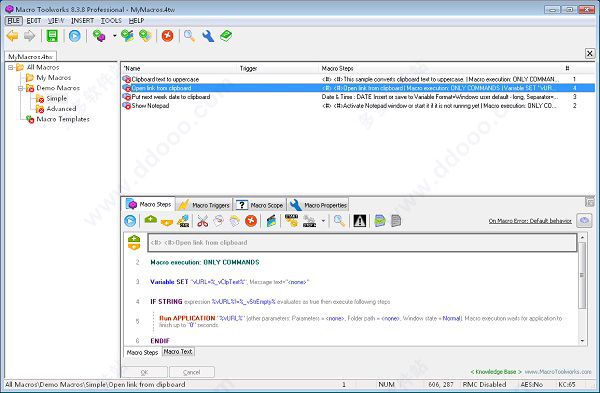Open the dropdown arrow after the gears icons

tap(323, 221)
